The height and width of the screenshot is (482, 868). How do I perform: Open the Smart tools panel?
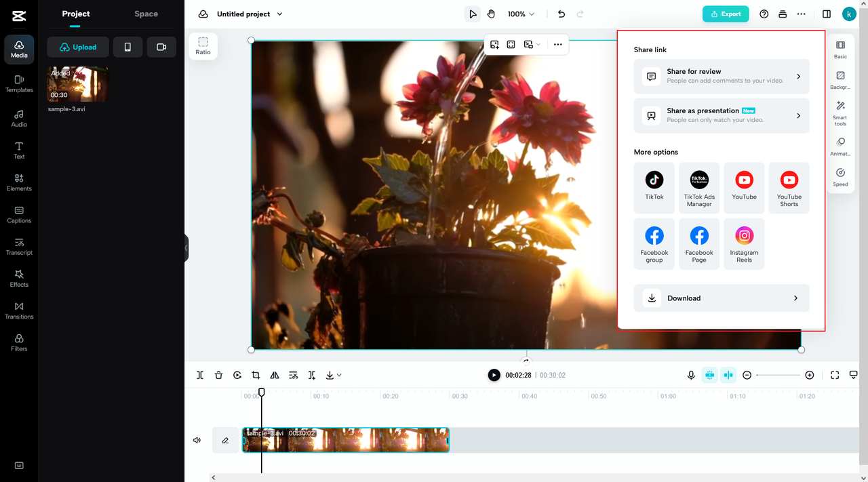click(x=840, y=113)
